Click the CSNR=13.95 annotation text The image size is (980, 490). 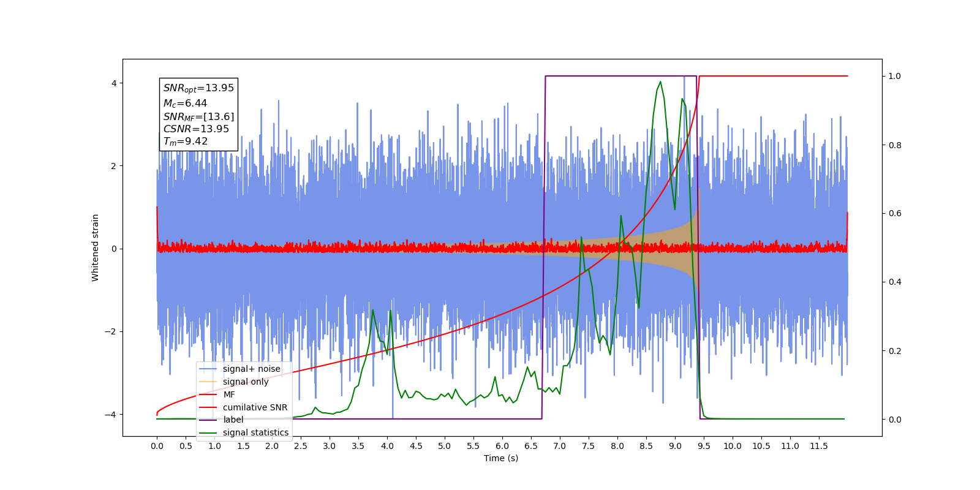(196, 129)
